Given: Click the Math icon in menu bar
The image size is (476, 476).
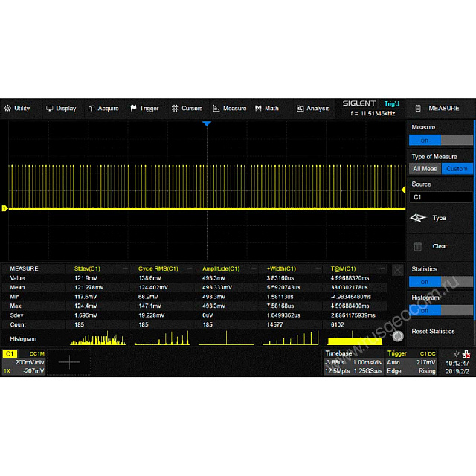Looking at the screenshot, I should click(259, 109).
